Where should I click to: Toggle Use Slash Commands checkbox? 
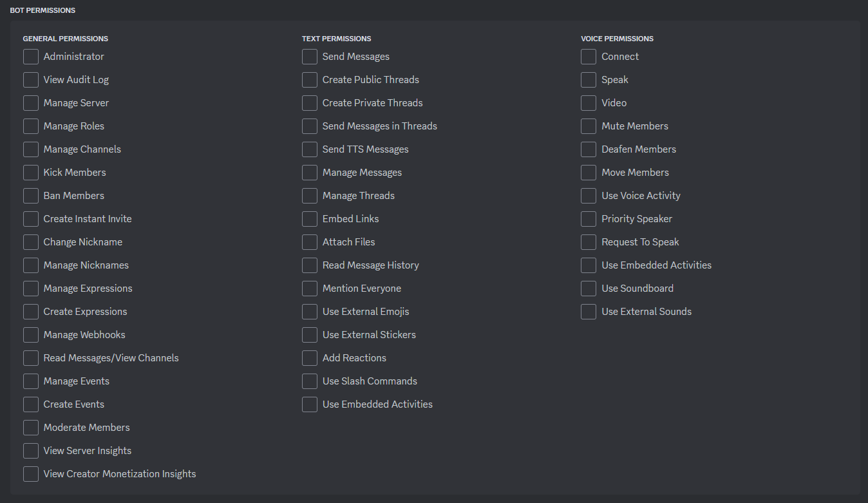(309, 381)
